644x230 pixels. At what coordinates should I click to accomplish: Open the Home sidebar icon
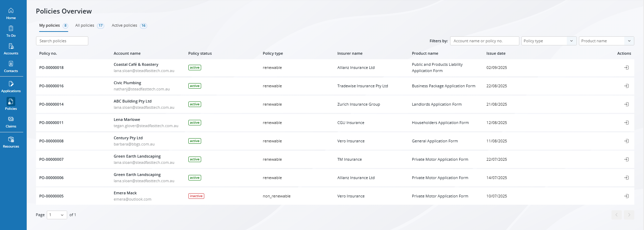[11, 13]
